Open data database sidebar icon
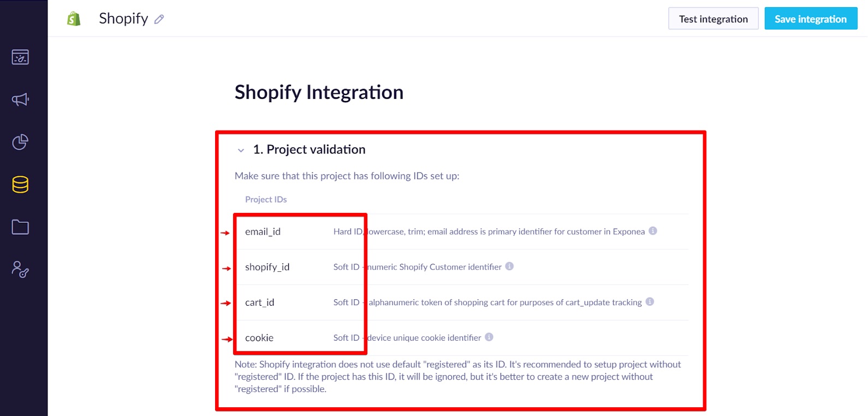Screen dimensions: 868x416 click(x=20, y=185)
